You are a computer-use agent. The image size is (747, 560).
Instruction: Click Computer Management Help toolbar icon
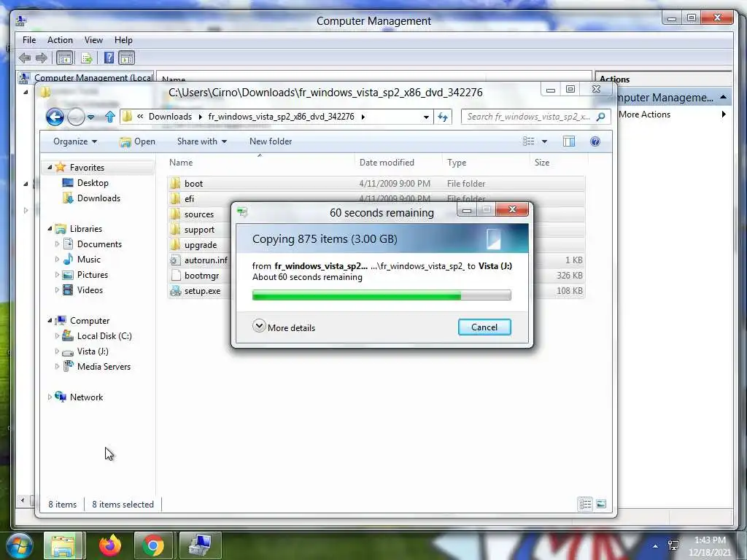[109, 58]
